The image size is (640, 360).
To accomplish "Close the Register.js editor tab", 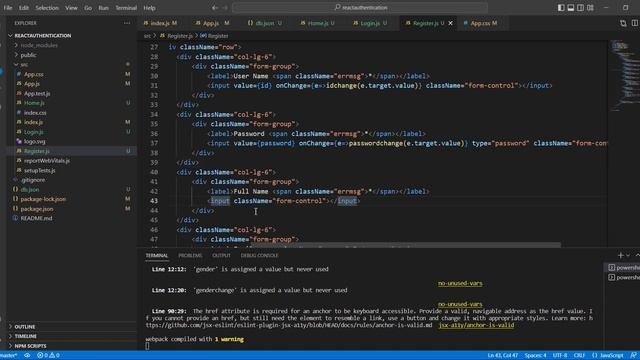I will [x=451, y=23].
